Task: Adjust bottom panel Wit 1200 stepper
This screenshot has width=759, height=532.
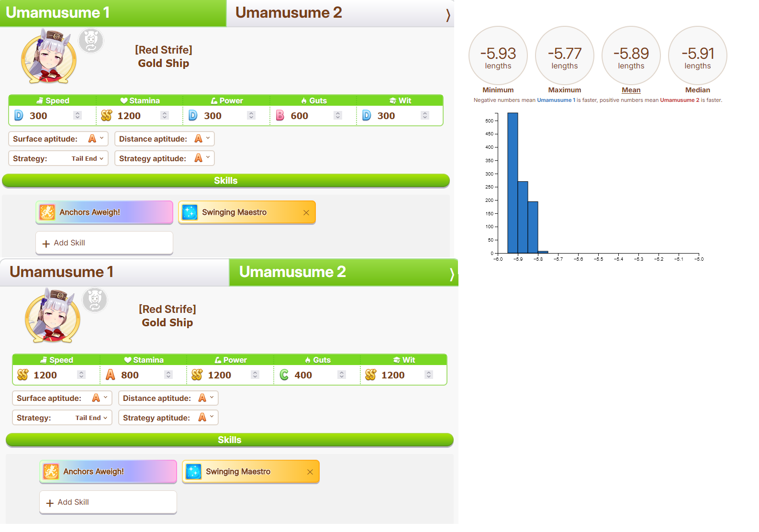Action: coord(429,375)
